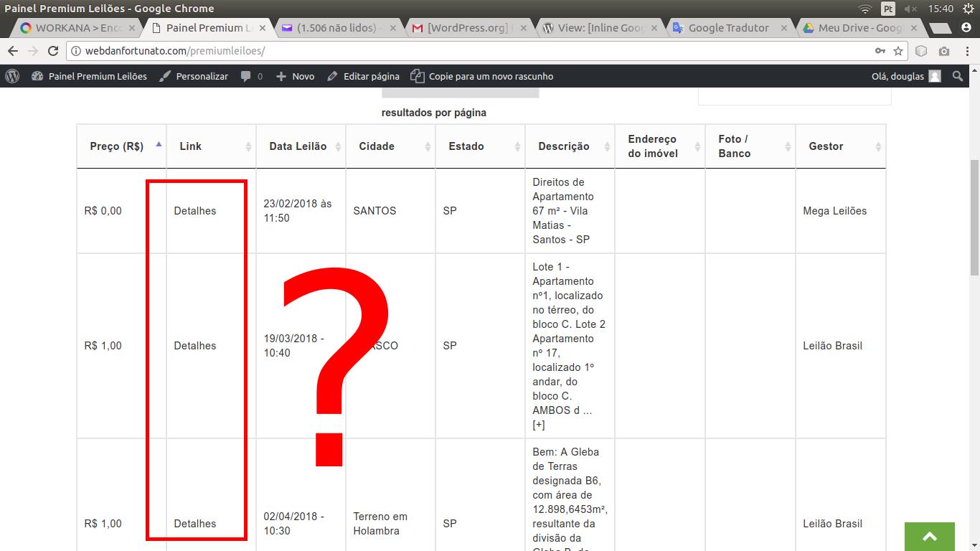The height and width of the screenshot is (551, 980).
Task: Switch to the Meu Drive tab
Action: coord(859,28)
